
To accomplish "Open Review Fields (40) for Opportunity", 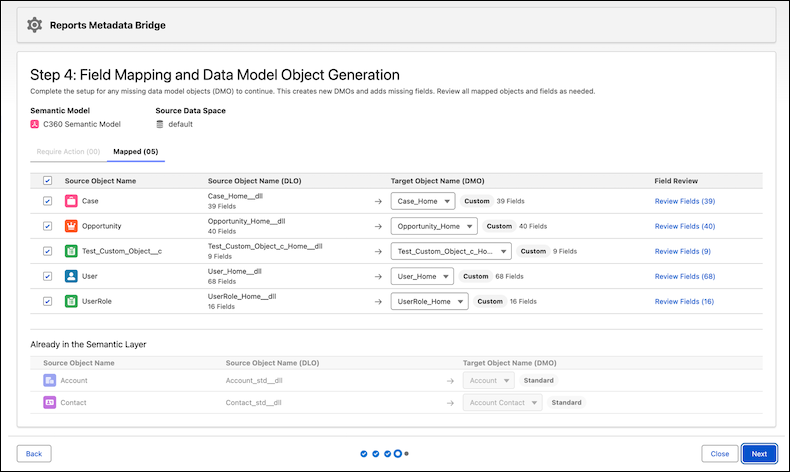I will pyautogui.click(x=685, y=226).
